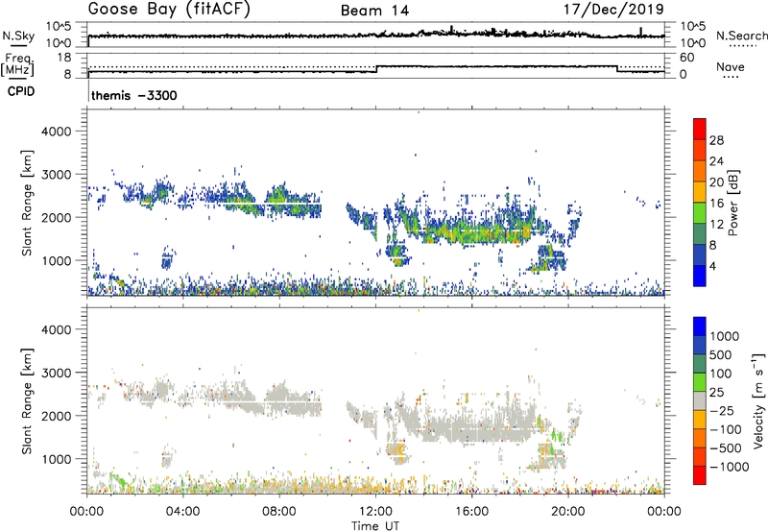The height and width of the screenshot is (532, 768).
Task: Click the 'Time UT' axis title
Action: (375, 526)
